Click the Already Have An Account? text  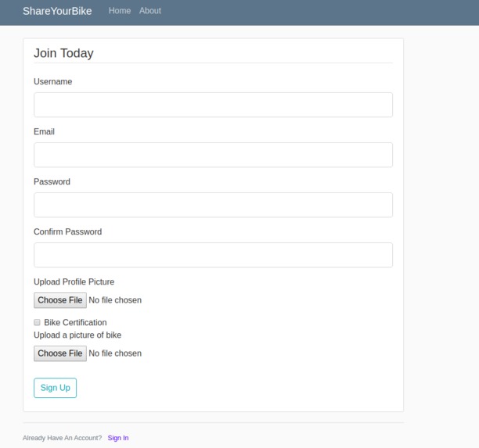pyautogui.click(x=62, y=438)
